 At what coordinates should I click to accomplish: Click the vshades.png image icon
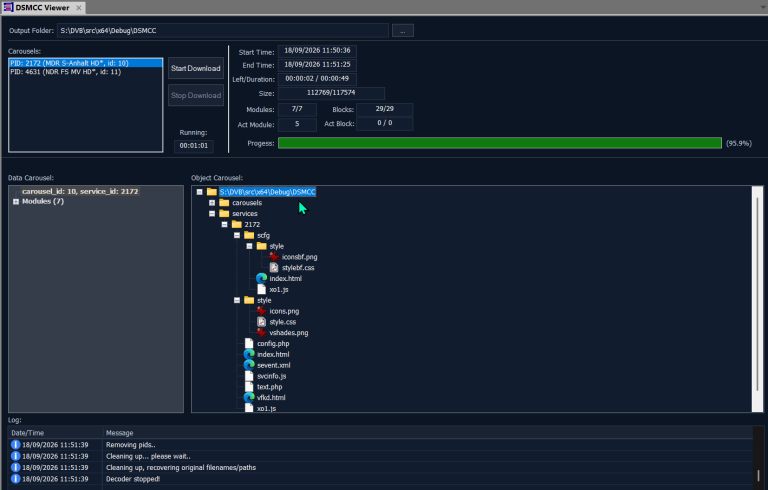point(262,332)
